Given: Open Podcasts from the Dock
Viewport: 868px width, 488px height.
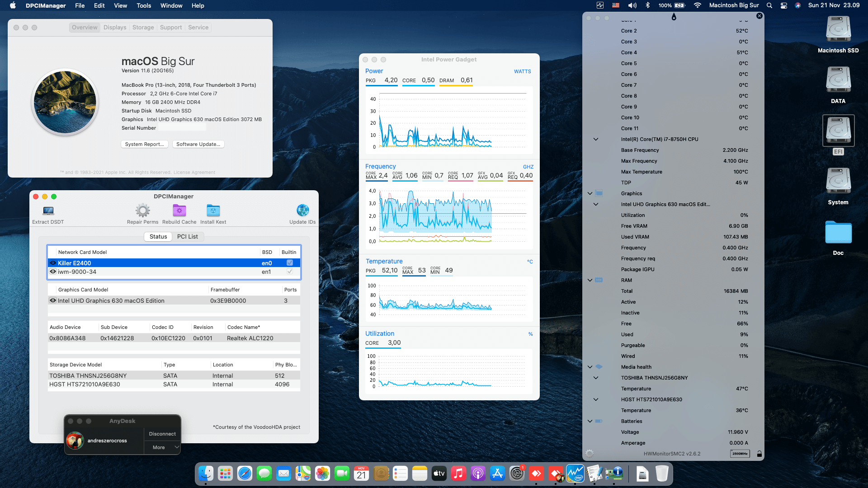Looking at the screenshot, I should pyautogui.click(x=478, y=474).
